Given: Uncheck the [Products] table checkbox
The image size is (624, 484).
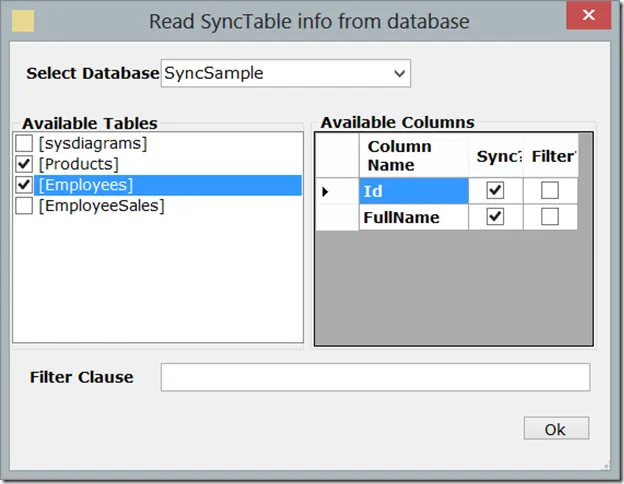Looking at the screenshot, I should coord(25,164).
